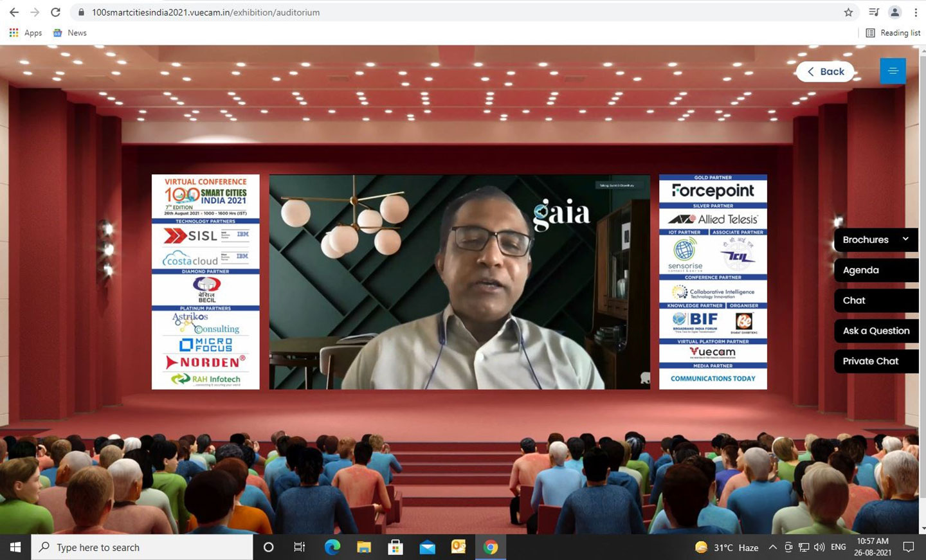Image resolution: width=926 pixels, height=560 pixels.
Task: Open the Windows Start menu
Action: point(15,547)
